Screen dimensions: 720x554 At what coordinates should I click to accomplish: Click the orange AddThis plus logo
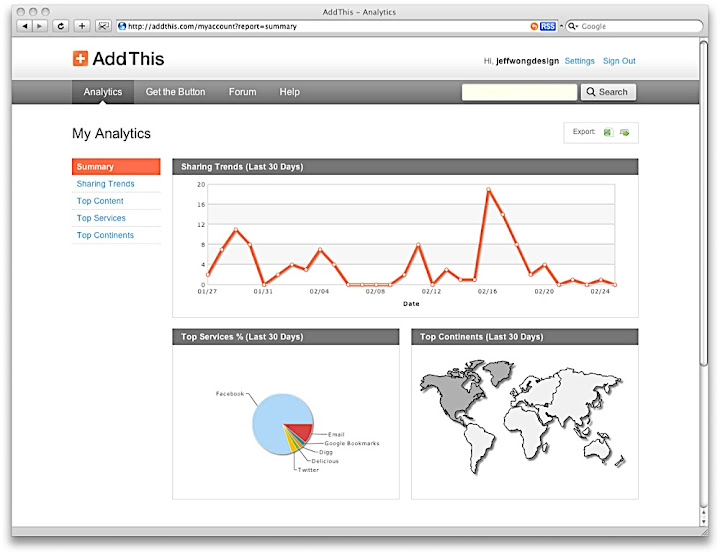pyautogui.click(x=80, y=58)
